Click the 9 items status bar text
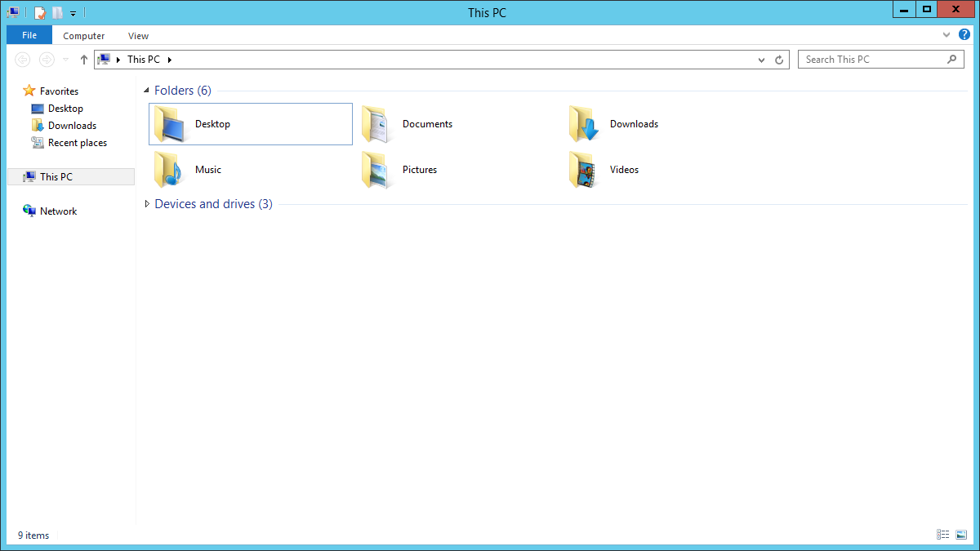980x551 pixels. [x=33, y=535]
